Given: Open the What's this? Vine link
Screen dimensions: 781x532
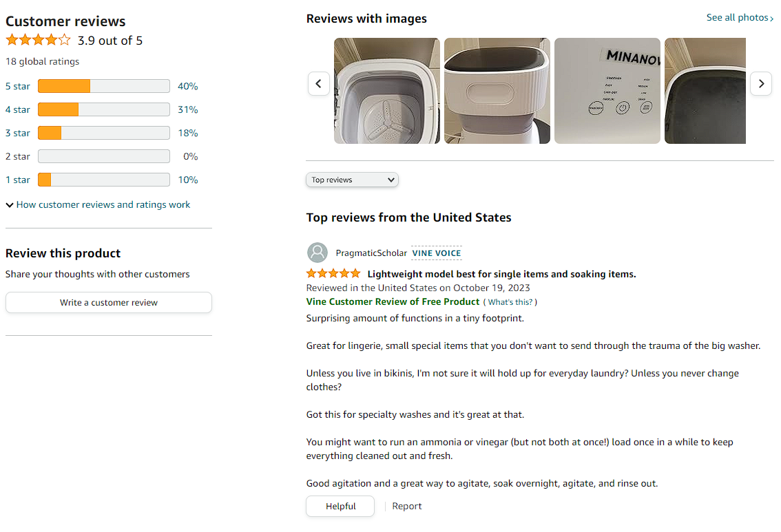Looking at the screenshot, I should (510, 302).
